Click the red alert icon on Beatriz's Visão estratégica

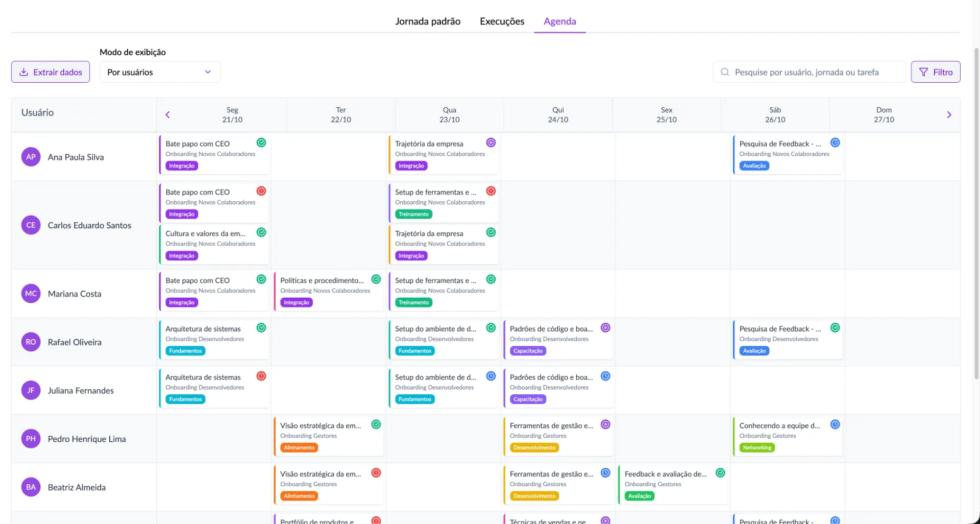376,473
